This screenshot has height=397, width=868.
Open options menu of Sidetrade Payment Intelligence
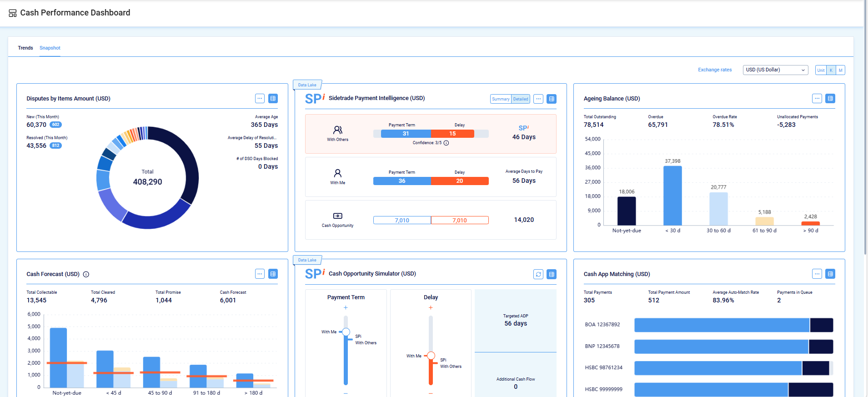click(538, 99)
